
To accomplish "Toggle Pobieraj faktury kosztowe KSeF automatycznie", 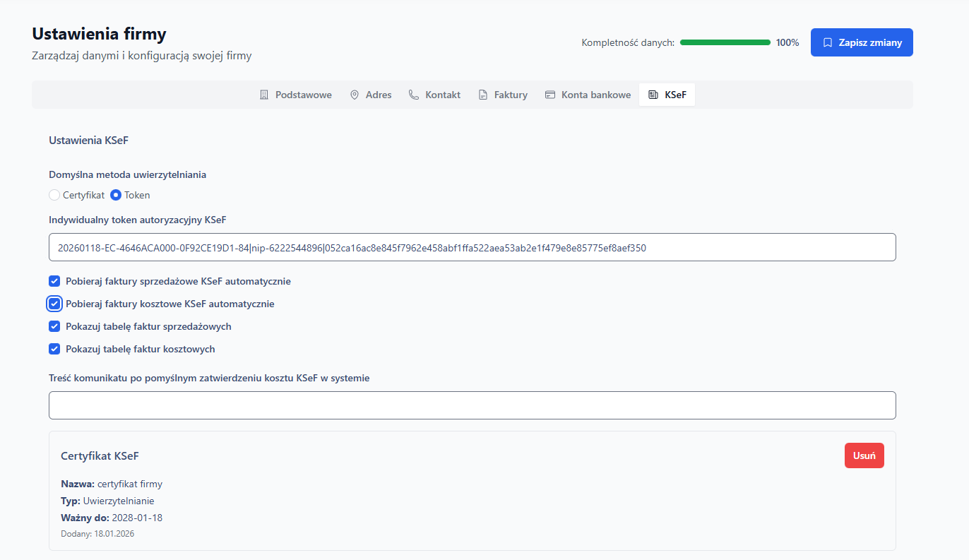I will tap(54, 304).
